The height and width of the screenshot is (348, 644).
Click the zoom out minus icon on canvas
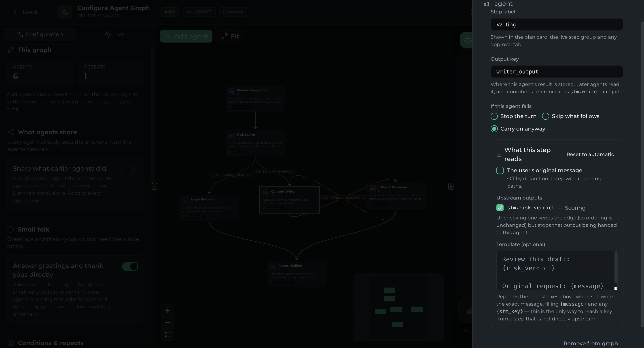click(167, 322)
